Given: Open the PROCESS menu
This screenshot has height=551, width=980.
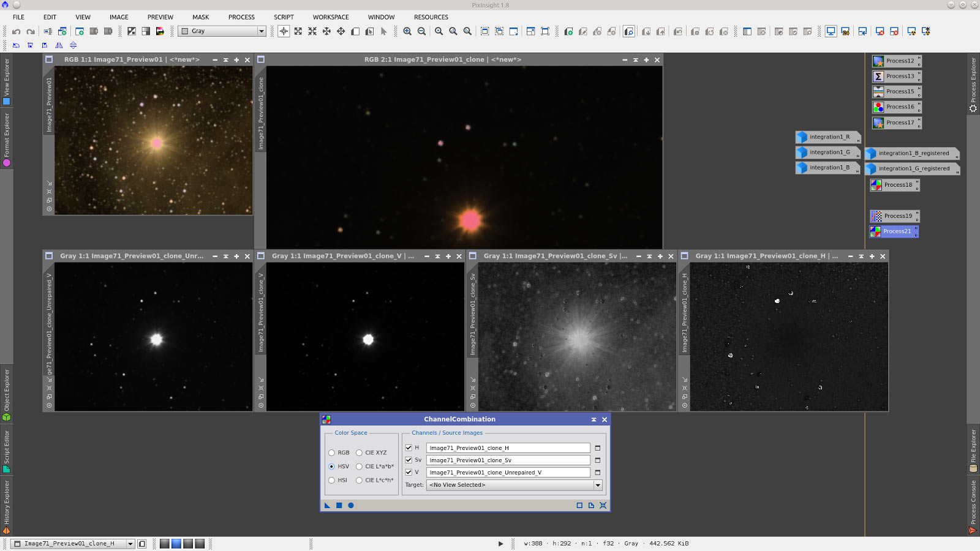Looking at the screenshot, I should (x=241, y=17).
